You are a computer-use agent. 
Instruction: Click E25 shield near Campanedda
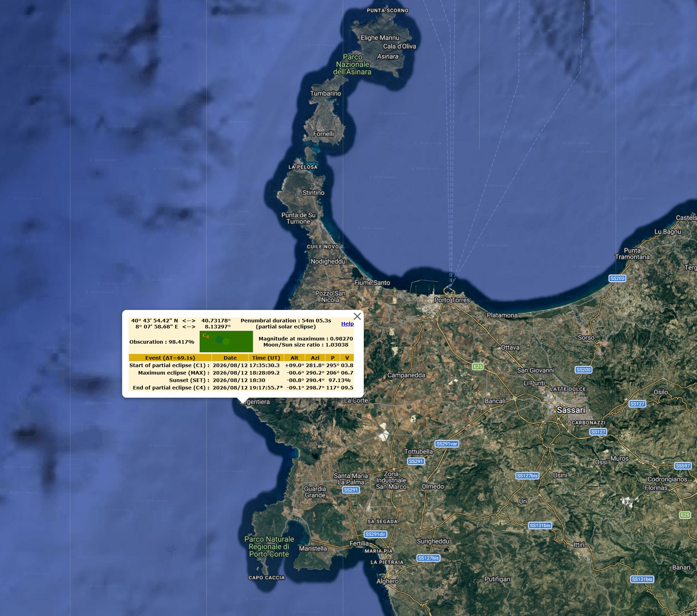pyautogui.click(x=477, y=366)
